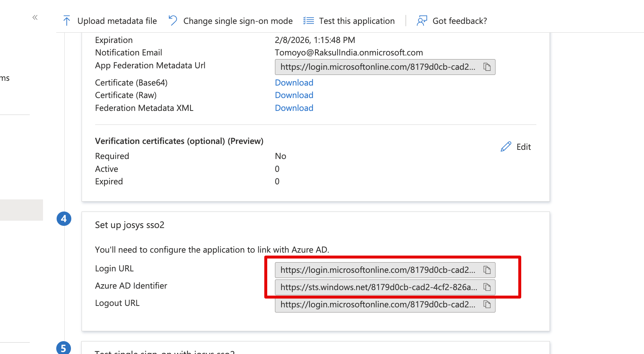Download the Certificate (Raw)
The width and height of the screenshot is (644, 354).
click(294, 95)
